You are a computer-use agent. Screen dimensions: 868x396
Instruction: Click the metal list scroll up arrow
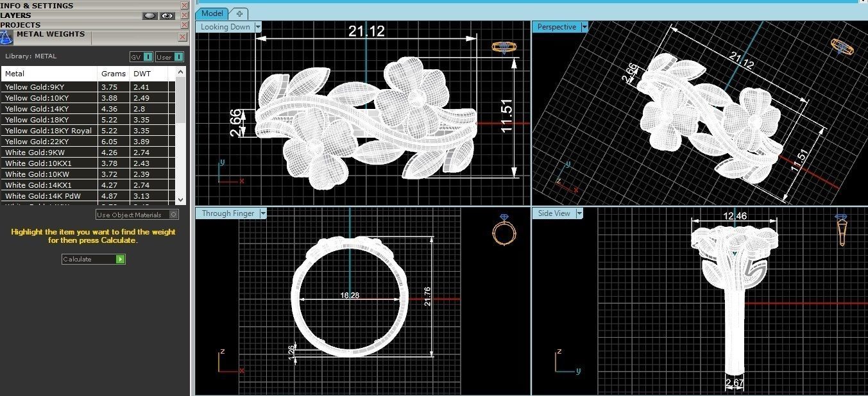pyautogui.click(x=180, y=71)
